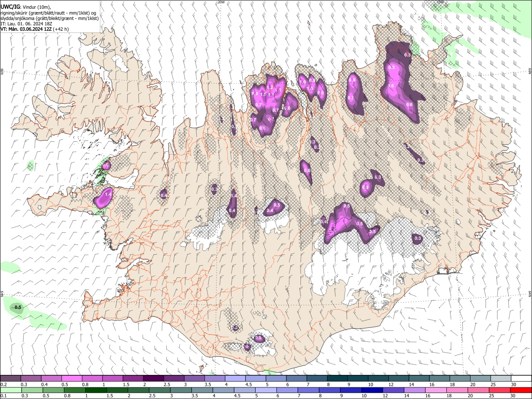Viewport: 532px width, 399px height.
Task: Select the dark teal snow swatch between 8 and 9
Action: 337,379
